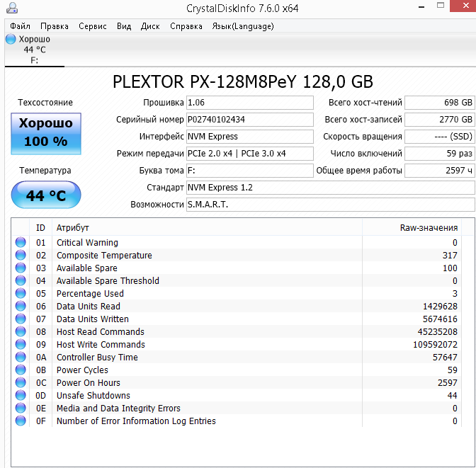Select the Controller Busy Time attribute text
This screenshot has width=476, height=468.
97,358
